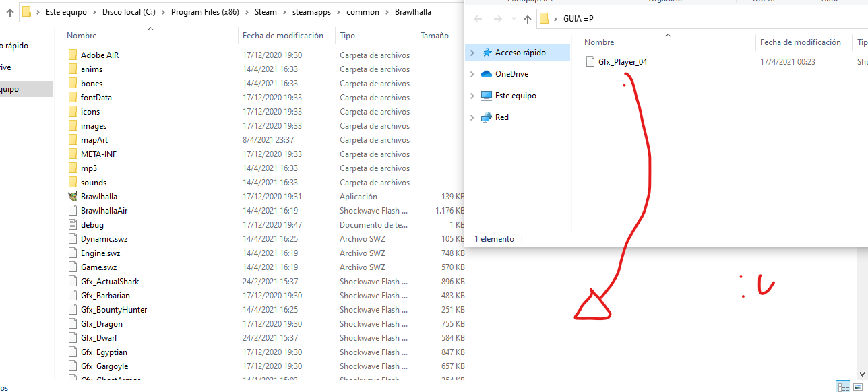
Task: Open dropdown after steamapps in address path
Action: pyautogui.click(x=339, y=12)
